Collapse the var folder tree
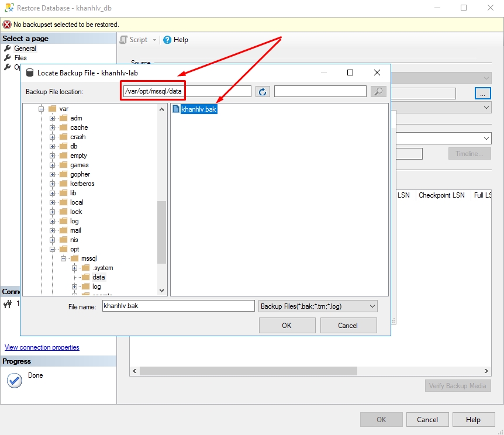The width and height of the screenshot is (504, 435). [41, 108]
